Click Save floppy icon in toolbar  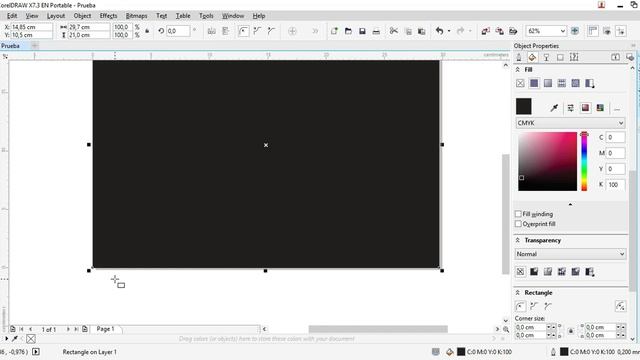tap(362, 31)
